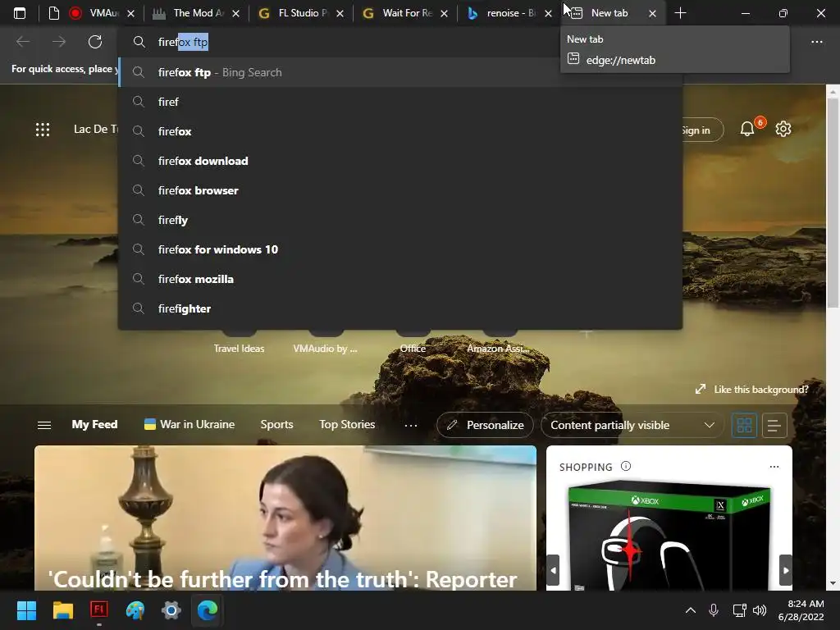Choose the firefox download suggestion
Screen dimensions: 840x630
tap(400, 161)
